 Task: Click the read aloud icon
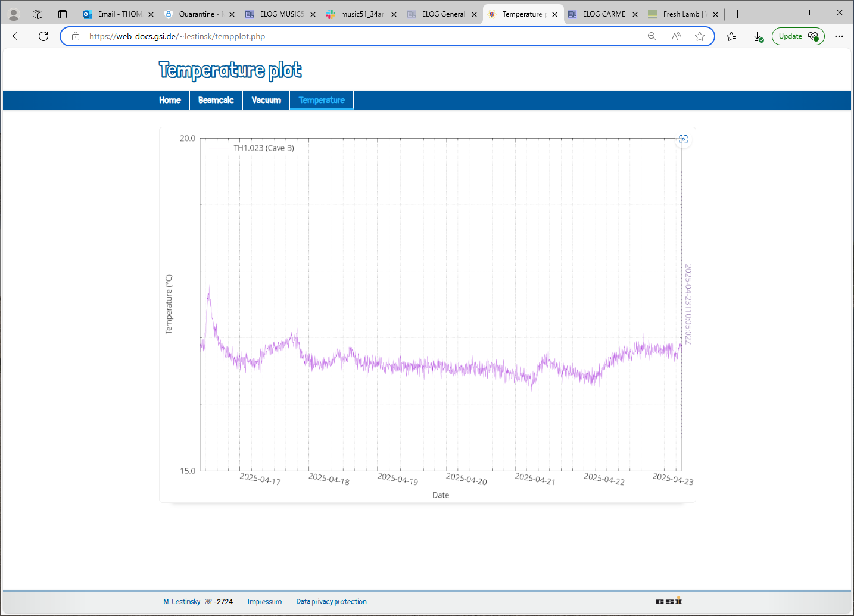tap(676, 36)
